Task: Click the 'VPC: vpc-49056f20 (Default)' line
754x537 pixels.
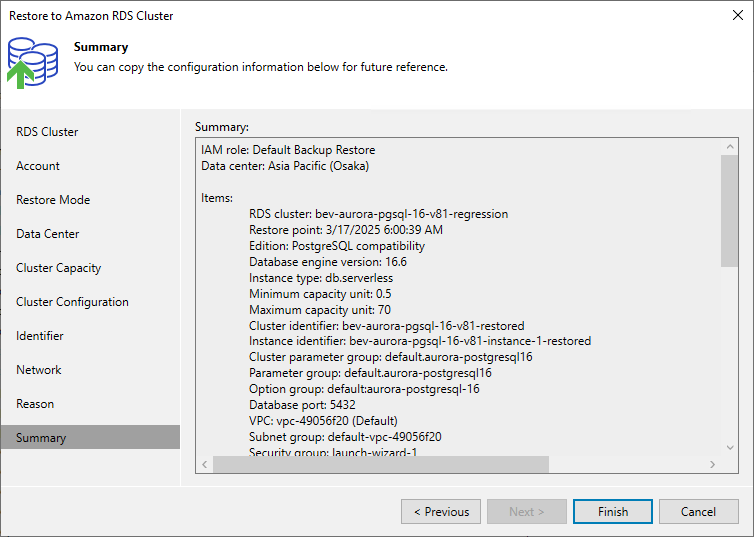Action: (323, 421)
